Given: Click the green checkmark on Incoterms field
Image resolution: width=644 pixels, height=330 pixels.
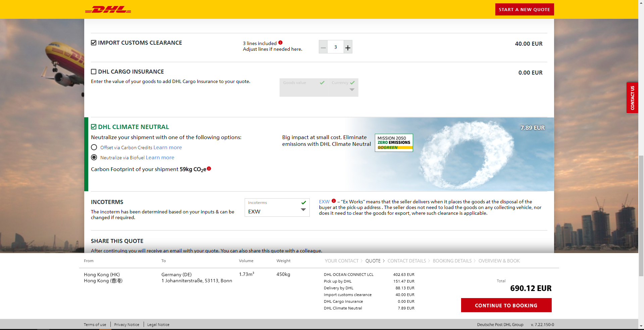Looking at the screenshot, I should [x=303, y=203].
